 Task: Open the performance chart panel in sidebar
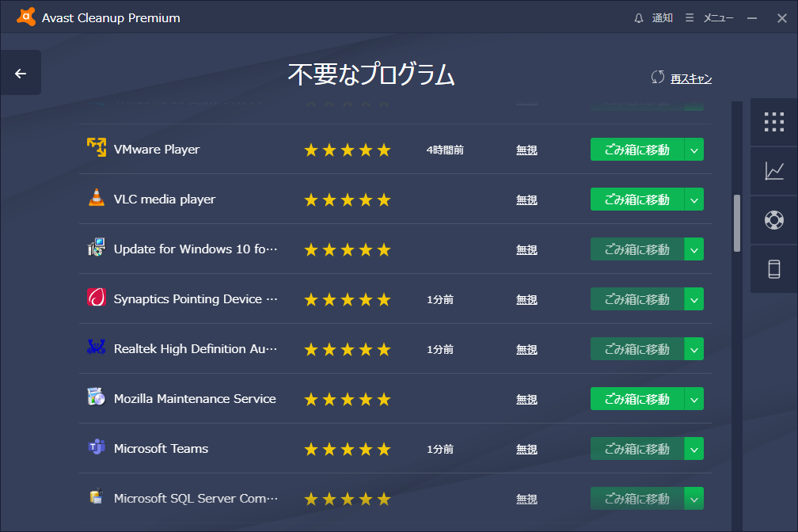(x=774, y=172)
